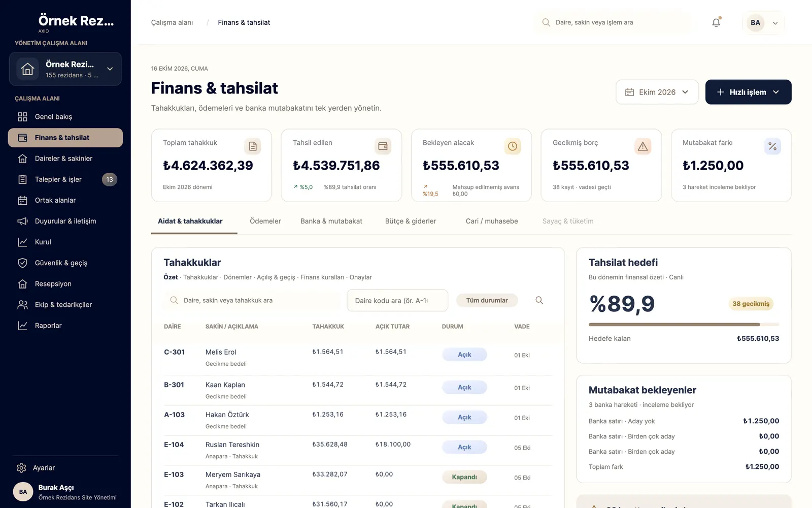Select the Cari / muhasebe tab
The height and width of the screenshot is (508, 812).
[492, 221]
